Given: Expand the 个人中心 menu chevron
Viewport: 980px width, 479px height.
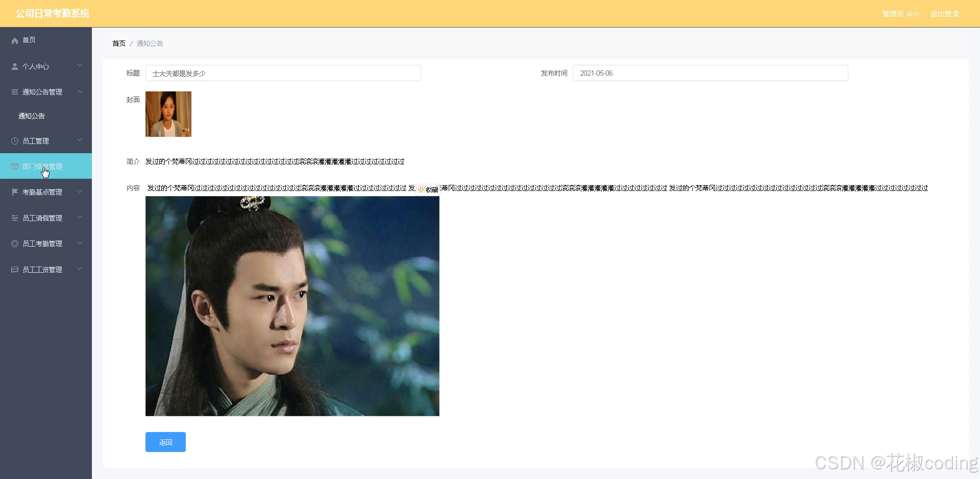Looking at the screenshot, I should 80,66.
